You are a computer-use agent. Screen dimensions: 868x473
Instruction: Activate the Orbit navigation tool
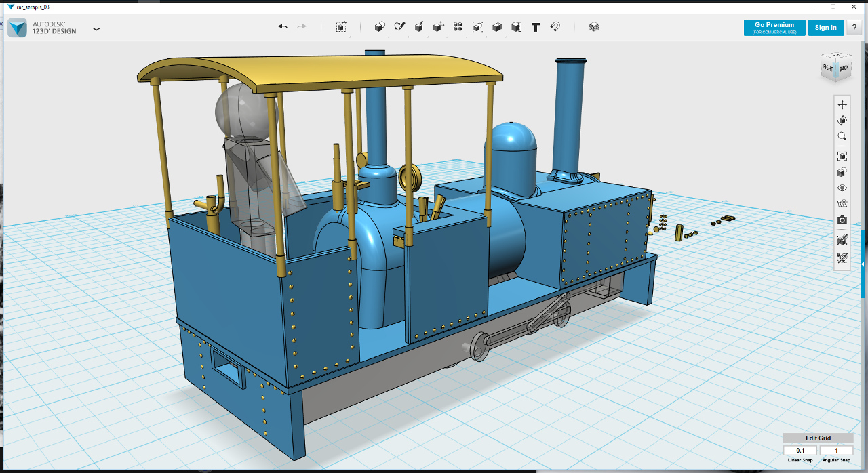tap(842, 121)
